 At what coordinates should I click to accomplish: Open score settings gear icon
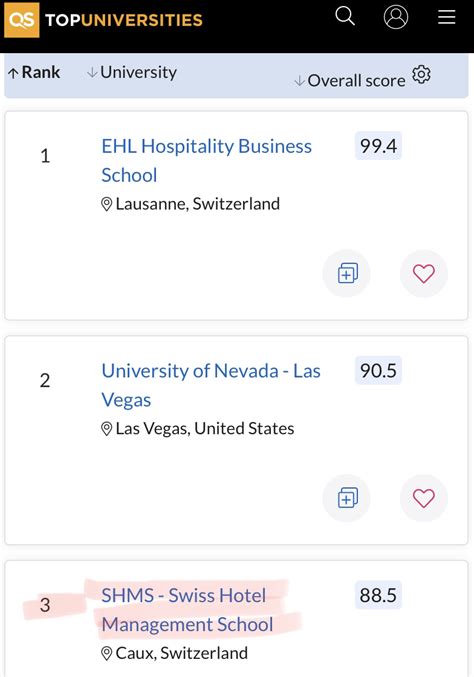point(421,75)
